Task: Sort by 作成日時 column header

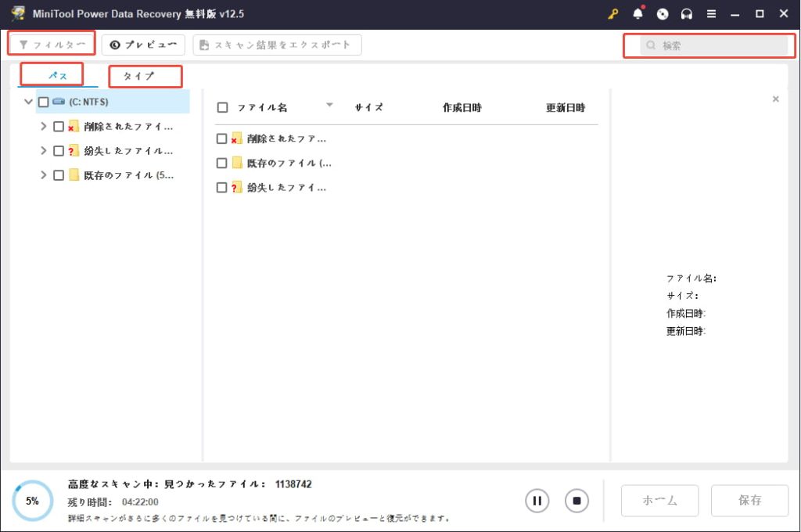Action: [462, 107]
